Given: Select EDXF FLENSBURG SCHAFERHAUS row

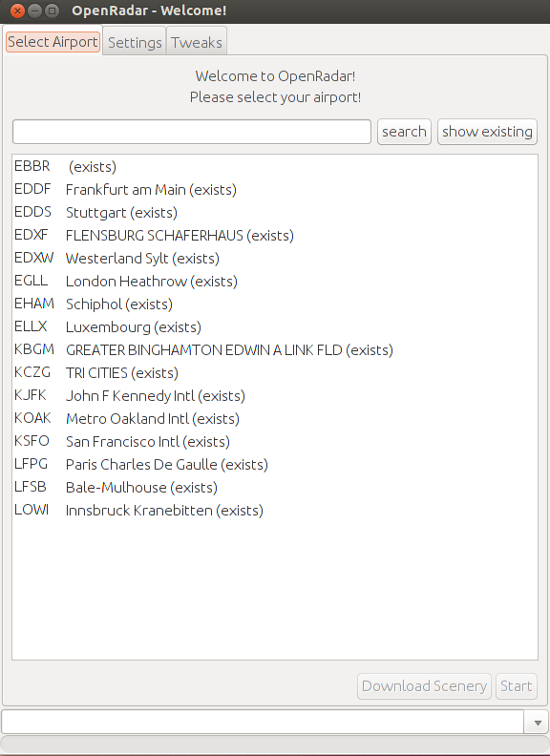Looking at the screenshot, I should (275, 235).
